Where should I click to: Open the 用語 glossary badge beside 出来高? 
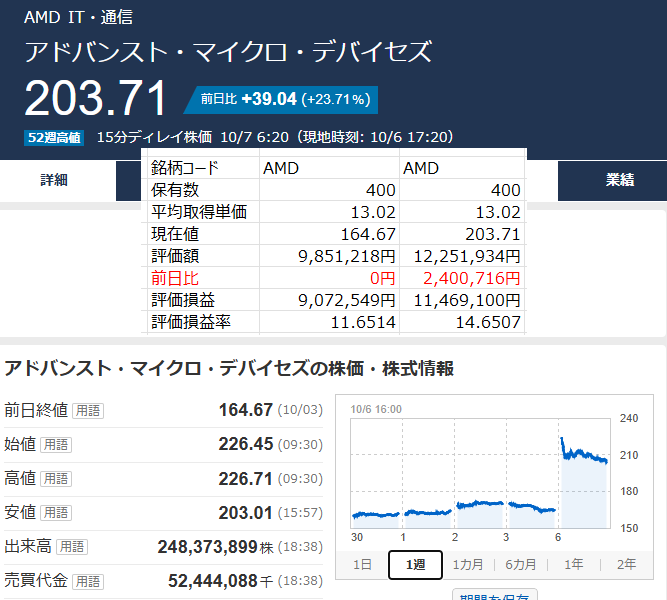click(71, 547)
